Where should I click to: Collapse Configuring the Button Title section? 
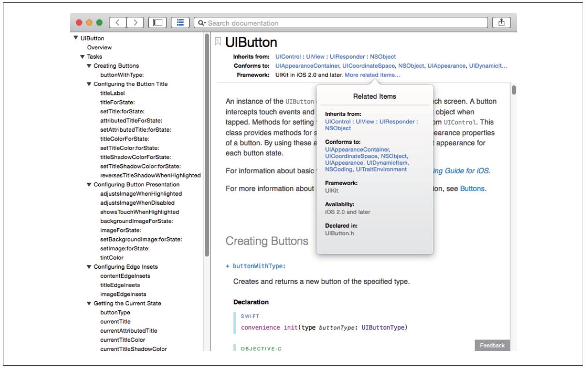(89, 84)
